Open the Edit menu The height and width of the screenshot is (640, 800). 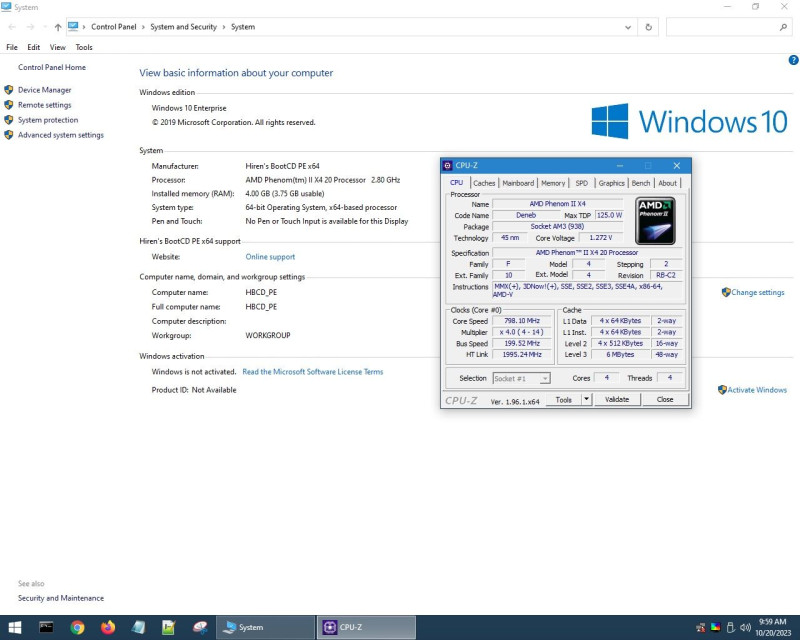point(34,47)
